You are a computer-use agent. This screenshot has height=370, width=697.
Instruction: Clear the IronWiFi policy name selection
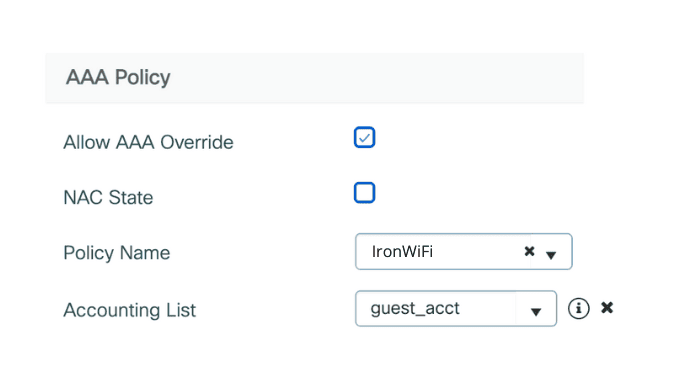[529, 251]
